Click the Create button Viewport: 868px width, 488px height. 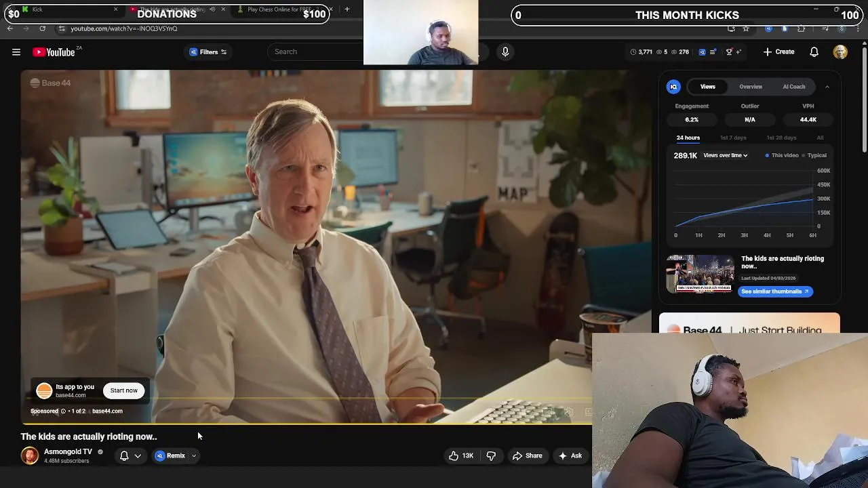point(778,52)
